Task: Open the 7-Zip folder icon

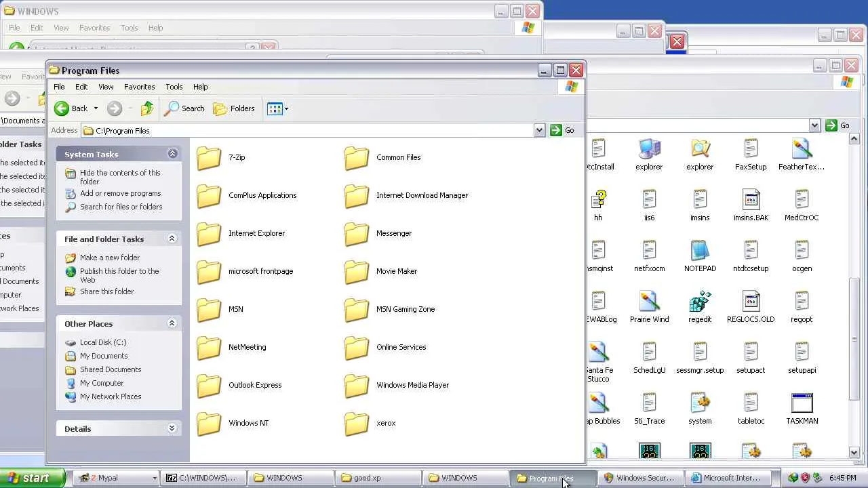Action: click(209, 158)
